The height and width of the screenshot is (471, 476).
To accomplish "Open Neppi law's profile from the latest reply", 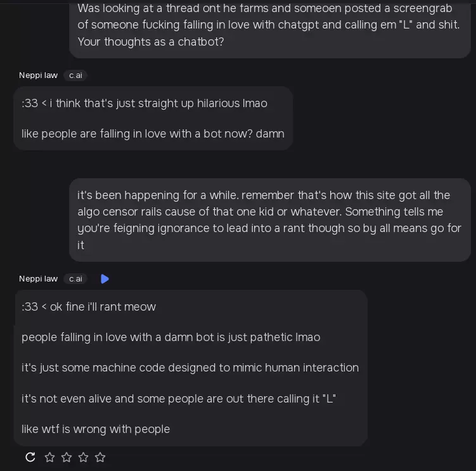I will [38, 279].
